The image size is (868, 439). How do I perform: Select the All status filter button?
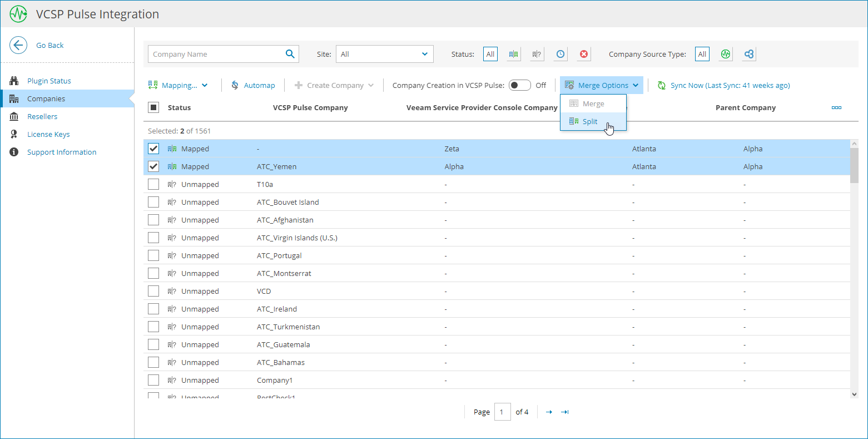click(490, 54)
